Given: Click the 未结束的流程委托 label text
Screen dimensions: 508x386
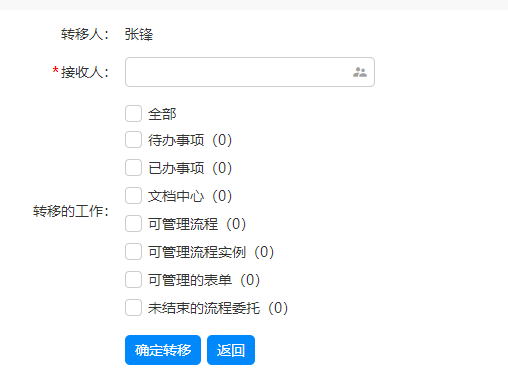Looking at the screenshot, I should pyautogui.click(x=204, y=308).
